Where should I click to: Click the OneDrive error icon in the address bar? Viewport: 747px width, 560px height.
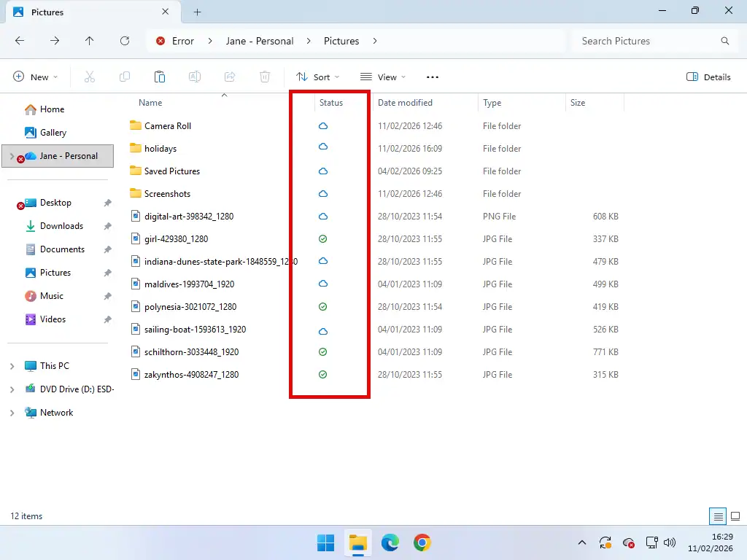(x=160, y=41)
